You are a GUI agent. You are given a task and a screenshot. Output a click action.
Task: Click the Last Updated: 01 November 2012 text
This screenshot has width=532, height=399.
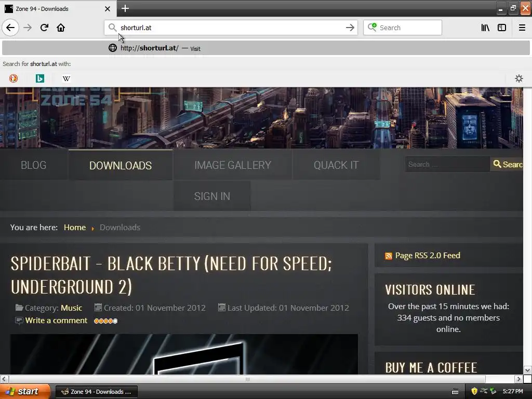[x=288, y=308]
